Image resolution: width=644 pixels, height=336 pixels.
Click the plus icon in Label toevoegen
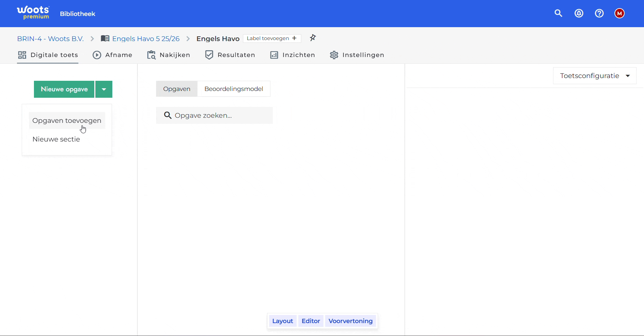coord(294,38)
